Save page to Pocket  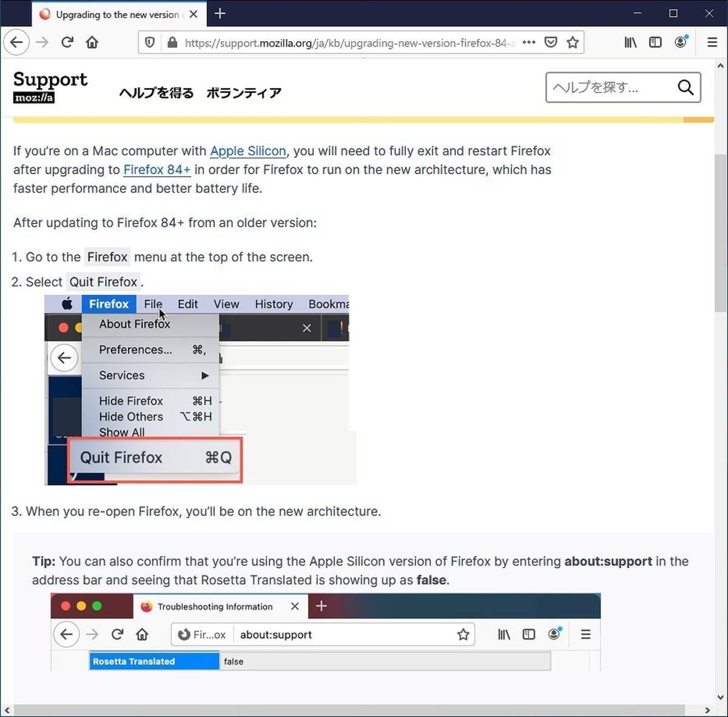pos(551,42)
